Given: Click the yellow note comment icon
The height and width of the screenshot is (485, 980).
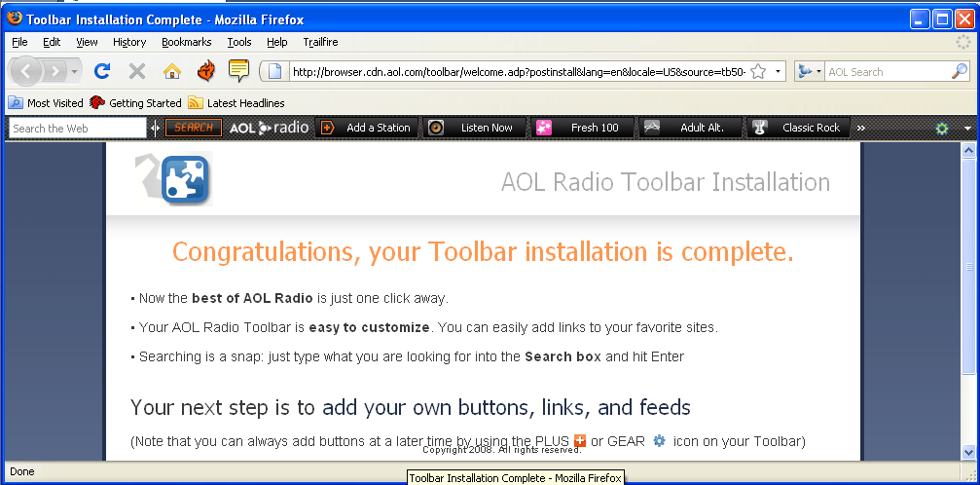Looking at the screenshot, I should click(238, 71).
